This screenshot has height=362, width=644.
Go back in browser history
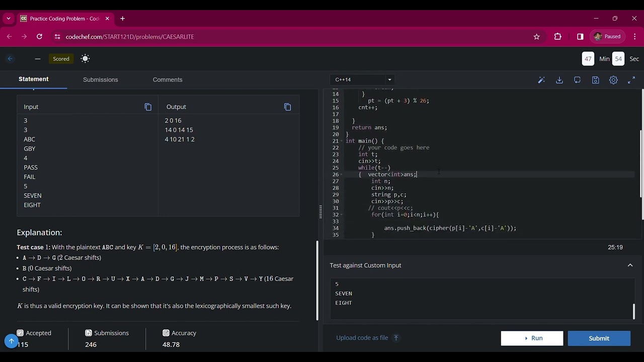(9, 37)
